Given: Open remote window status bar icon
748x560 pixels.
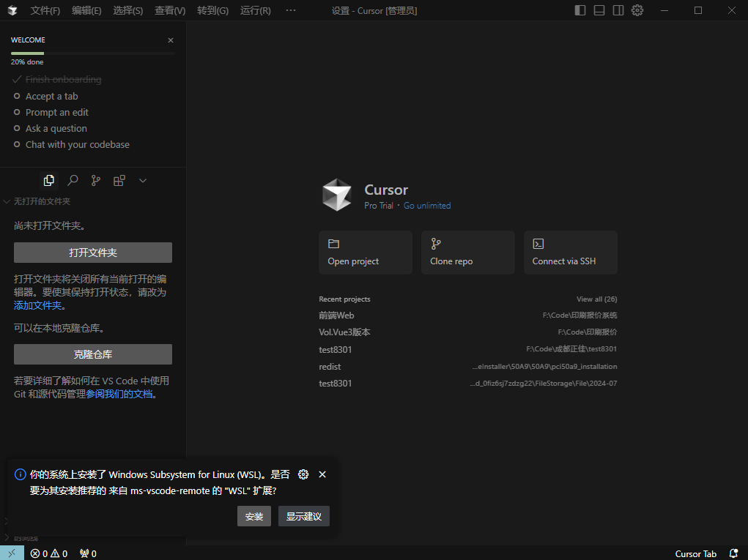Looking at the screenshot, I should pyautogui.click(x=12, y=553).
